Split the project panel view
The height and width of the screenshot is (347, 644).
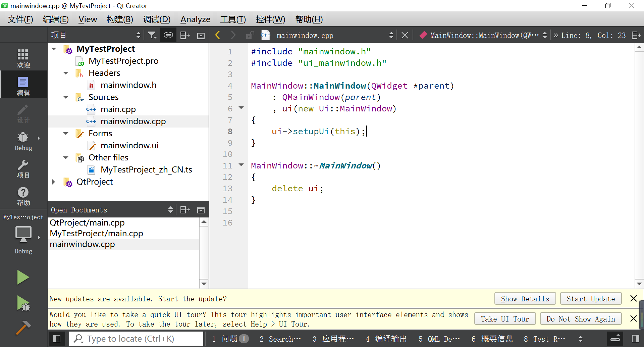coord(185,35)
